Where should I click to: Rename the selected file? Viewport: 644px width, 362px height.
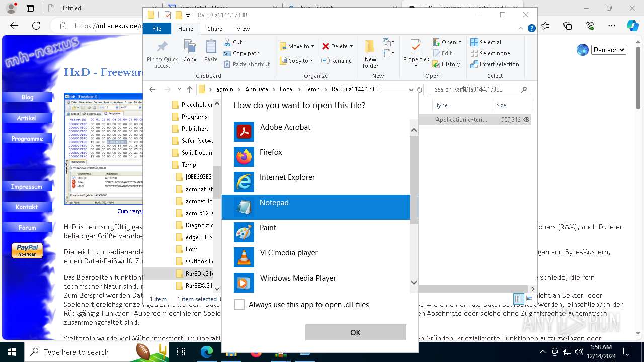click(337, 61)
